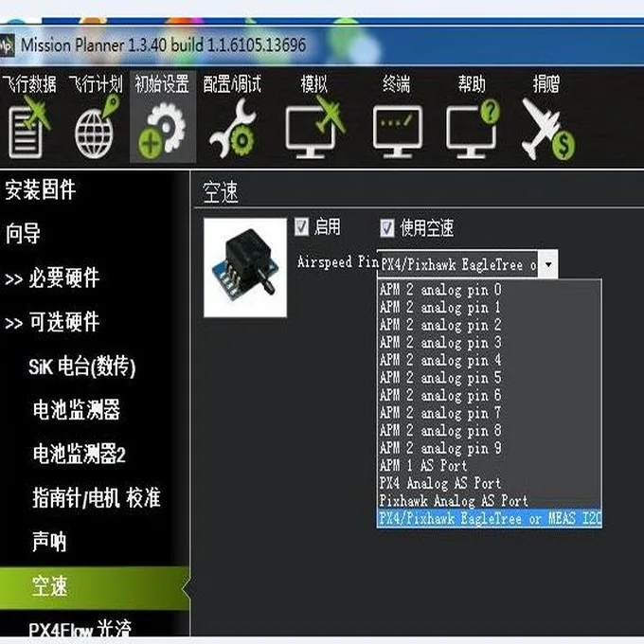Choose Pixhawk Analog AS Port option
644x644 pixels.
coord(490,501)
